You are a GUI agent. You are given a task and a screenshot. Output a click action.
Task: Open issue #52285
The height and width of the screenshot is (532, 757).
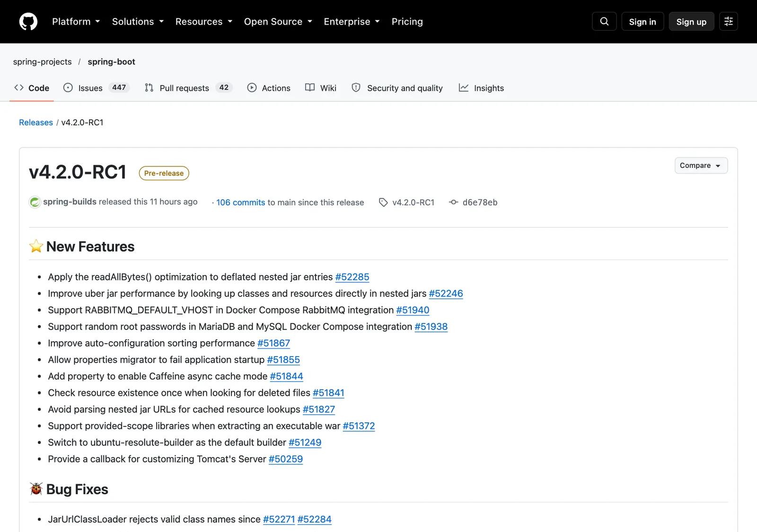tap(352, 277)
